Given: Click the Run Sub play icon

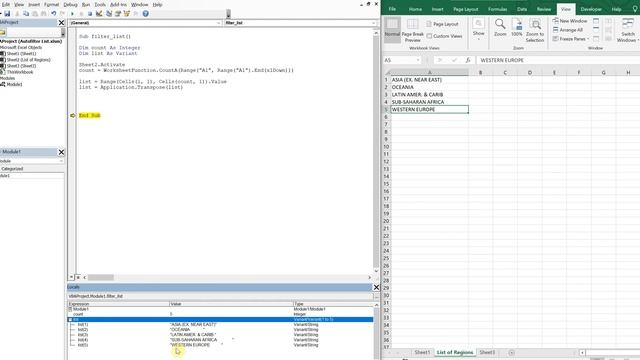Looking at the screenshot, I should coord(72,14).
